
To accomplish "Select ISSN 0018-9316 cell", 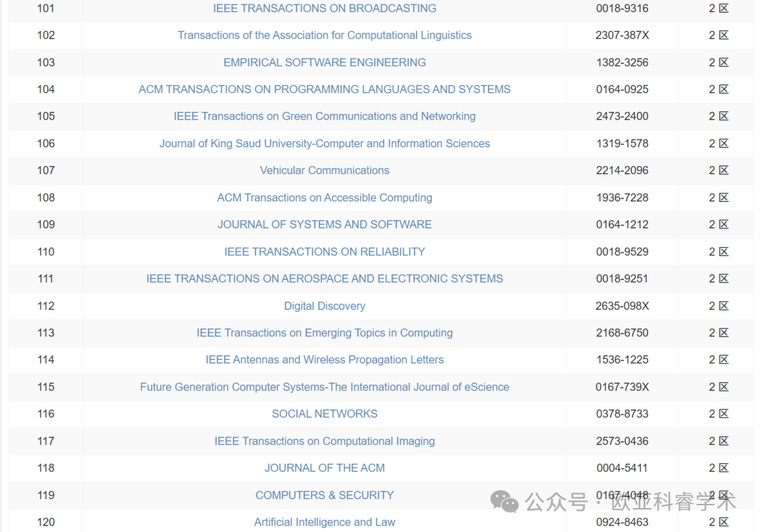I will point(622,8).
